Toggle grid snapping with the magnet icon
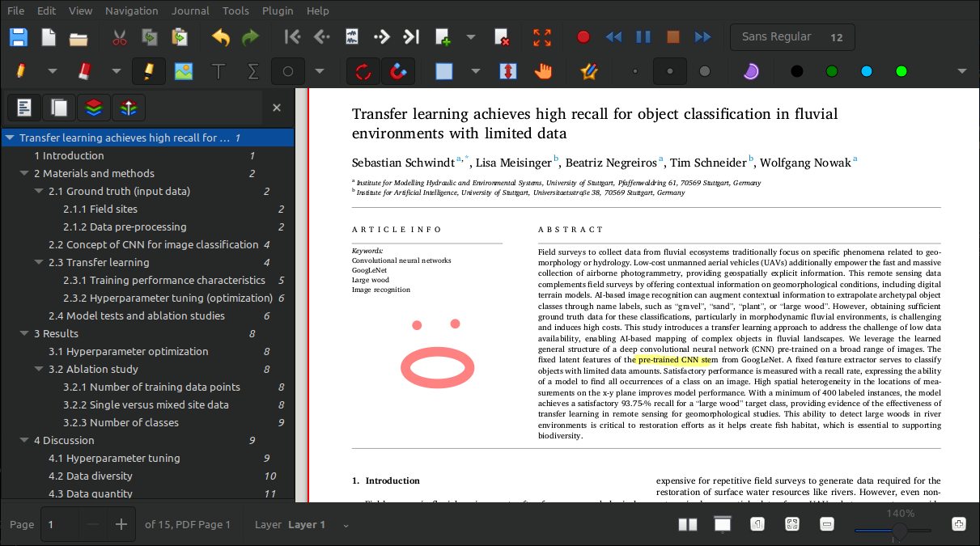 [x=398, y=71]
